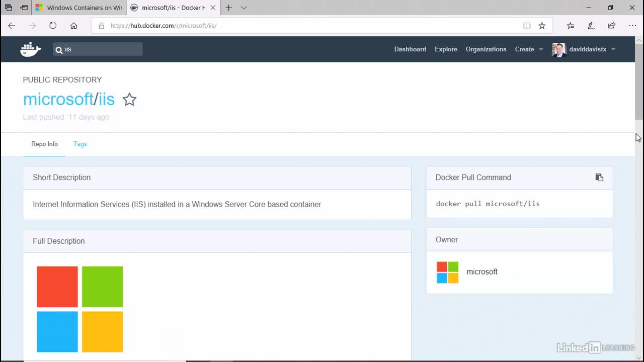
Task: Show tab previews chevron
Action: 244,8
